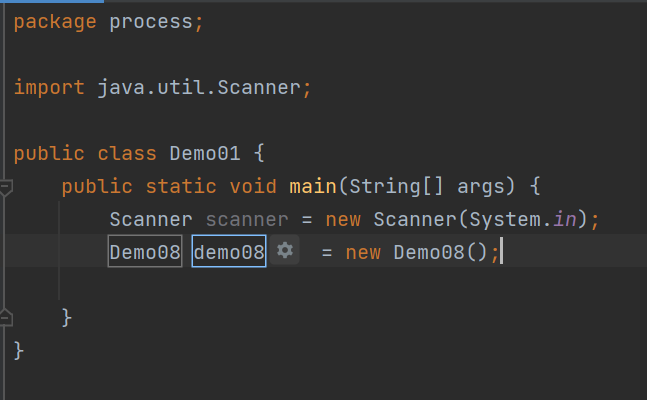
Task: Click the fold end marker near closing brace
Action: [x=6, y=317]
